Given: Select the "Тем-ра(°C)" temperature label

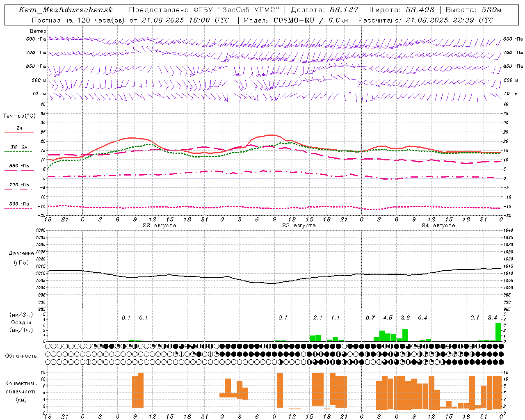Looking at the screenshot, I should click(19, 116).
